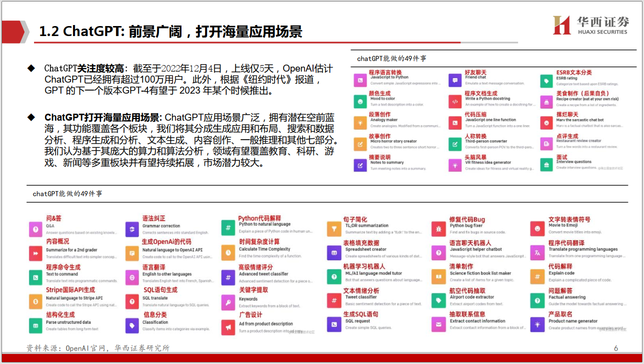Select the Summarize for a 2nd grader icon
Viewport: 644px width, 364px height.
[35, 253]
